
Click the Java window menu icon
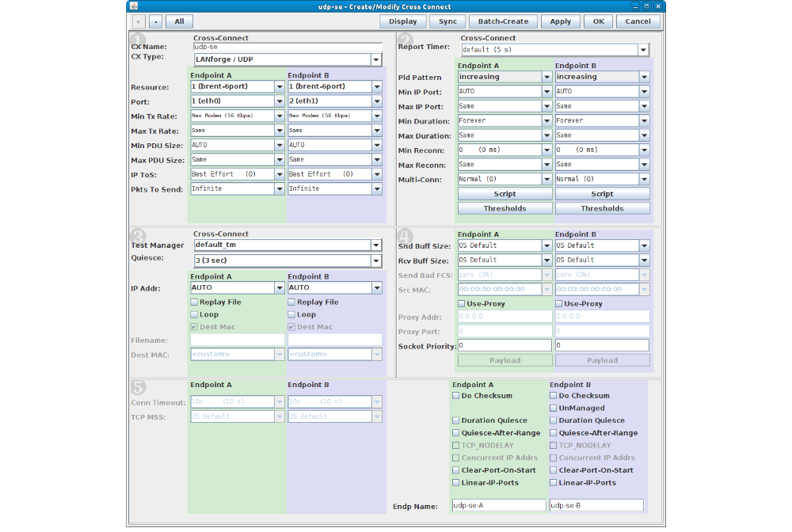tap(132, 6)
